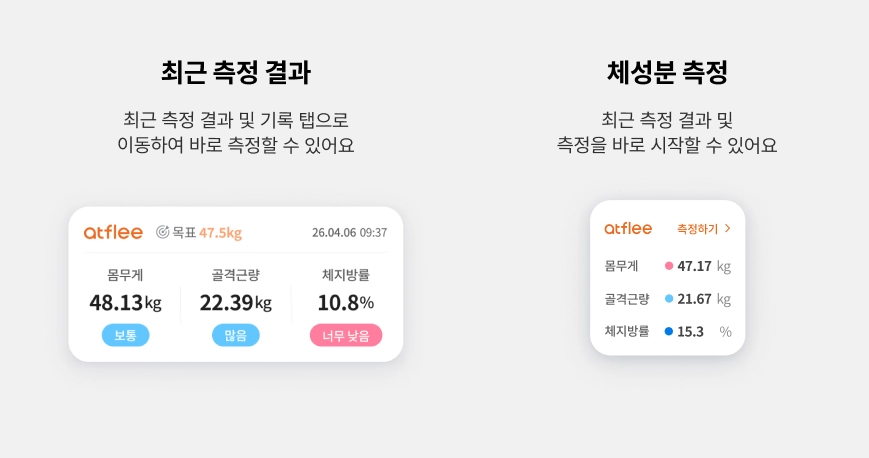Click the dark blue dot next to 15.3 %
The image size is (869, 458).
(669, 331)
